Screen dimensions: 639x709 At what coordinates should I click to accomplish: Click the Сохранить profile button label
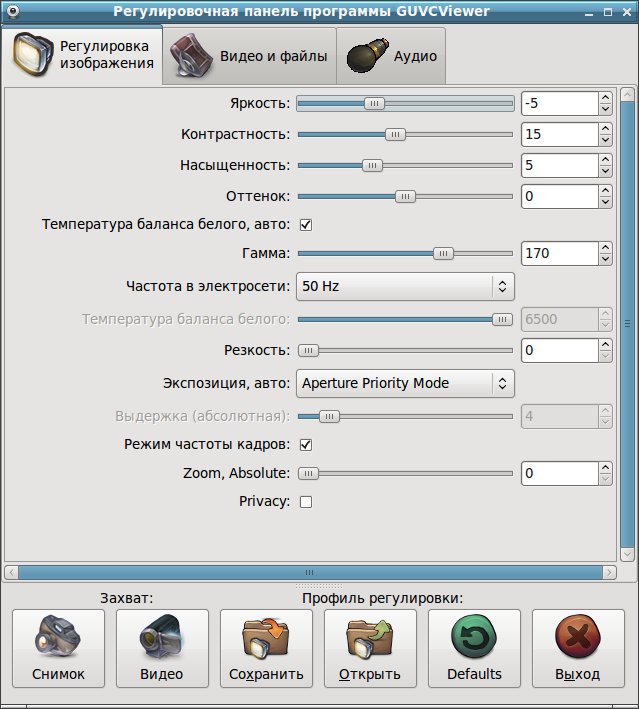(266, 674)
